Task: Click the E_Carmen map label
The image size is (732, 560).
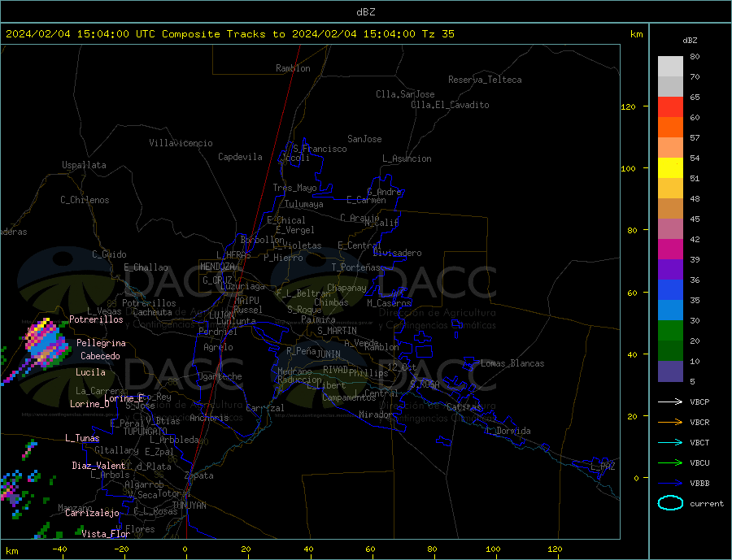Action: click(367, 200)
